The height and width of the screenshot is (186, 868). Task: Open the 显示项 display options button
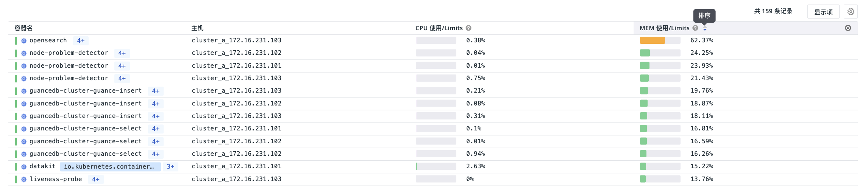823,12
